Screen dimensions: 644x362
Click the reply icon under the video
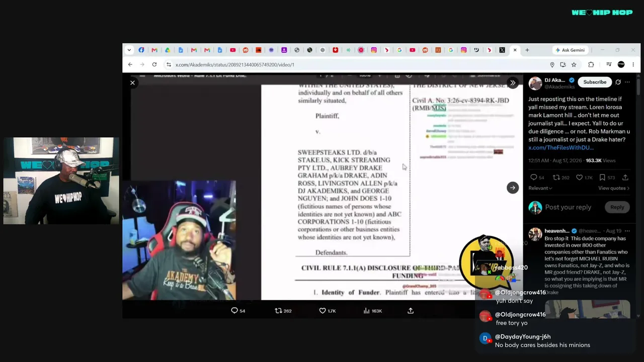click(x=234, y=311)
